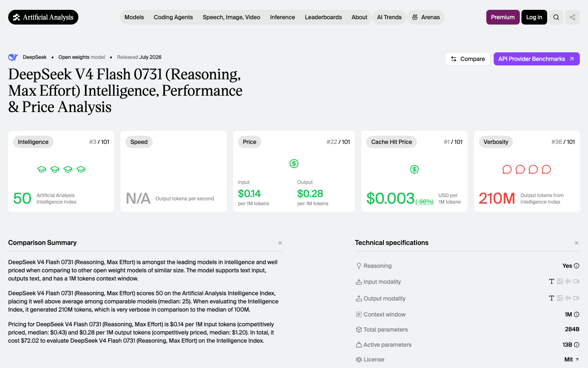The width and height of the screenshot is (588, 368).
Task: Click the Context window row icon
Action: (359, 314)
